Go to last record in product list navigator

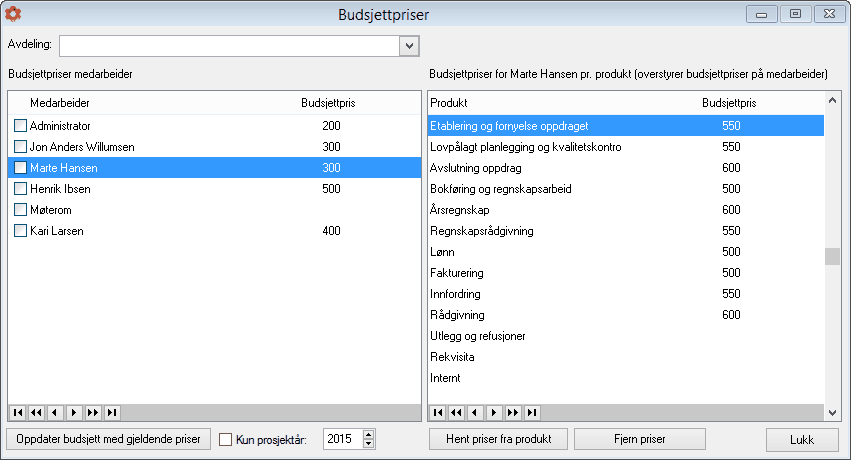(x=532, y=412)
